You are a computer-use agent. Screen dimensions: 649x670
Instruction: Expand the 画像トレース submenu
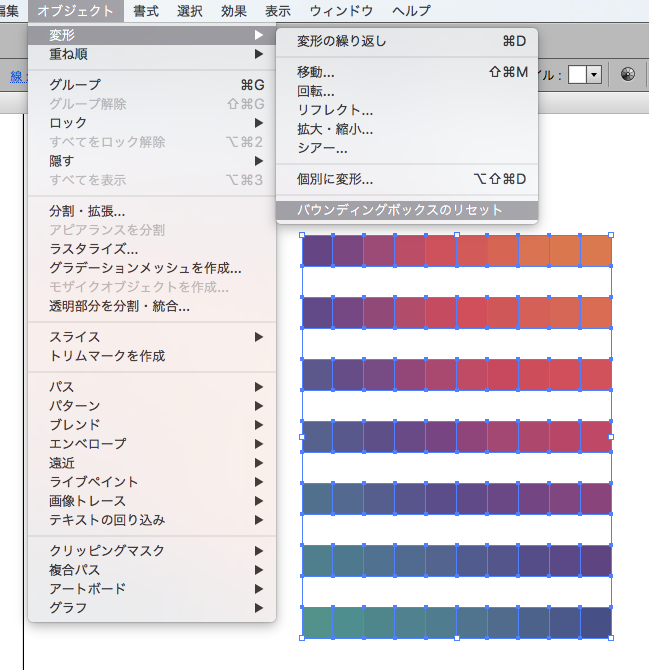tap(152, 501)
